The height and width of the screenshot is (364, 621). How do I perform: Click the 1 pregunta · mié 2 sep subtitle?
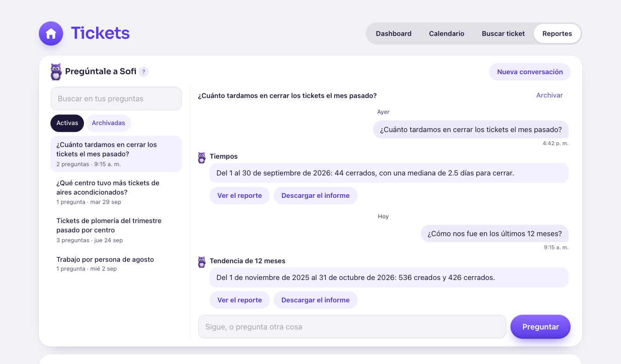[87, 269]
